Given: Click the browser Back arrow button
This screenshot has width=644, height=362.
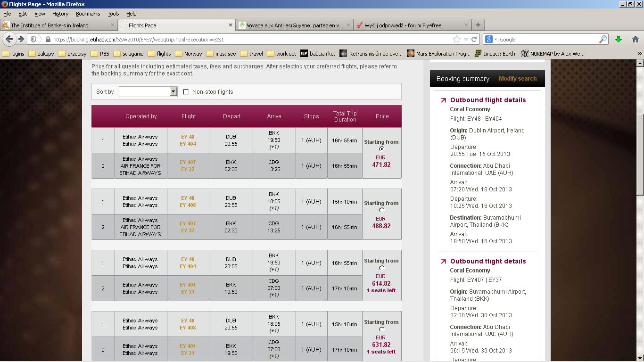Looking at the screenshot, I should coord(9,39).
